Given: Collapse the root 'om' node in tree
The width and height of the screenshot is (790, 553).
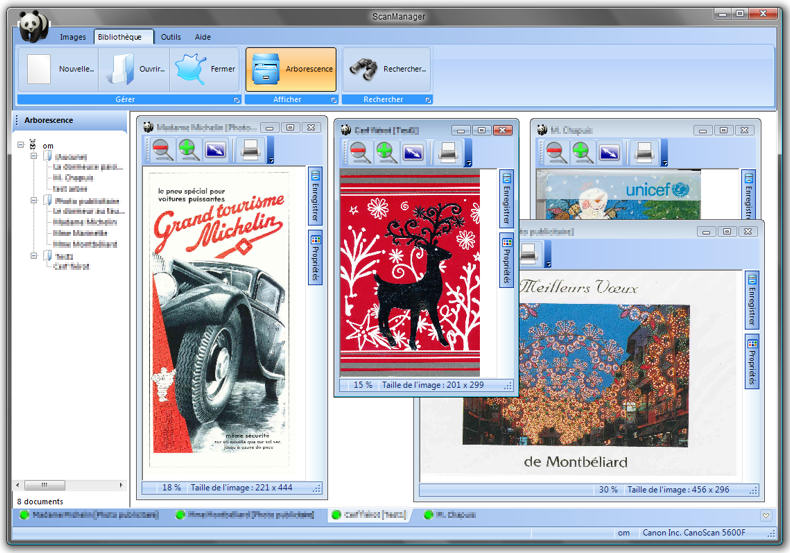Looking at the screenshot, I should coord(21,145).
